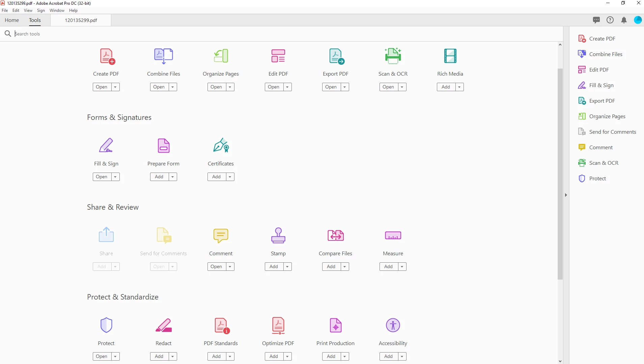The width and height of the screenshot is (644, 364).
Task: Click Open button under Fill & Sign
Action: pyautogui.click(x=102, y=177)
